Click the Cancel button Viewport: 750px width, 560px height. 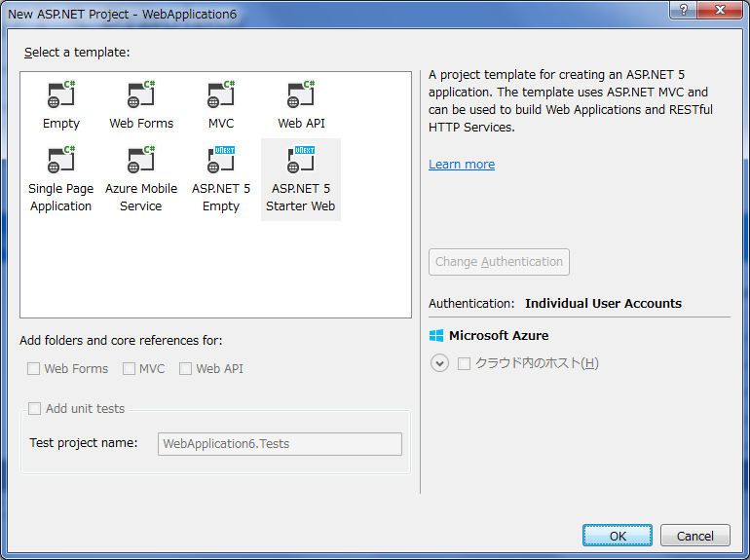(695, 536)
